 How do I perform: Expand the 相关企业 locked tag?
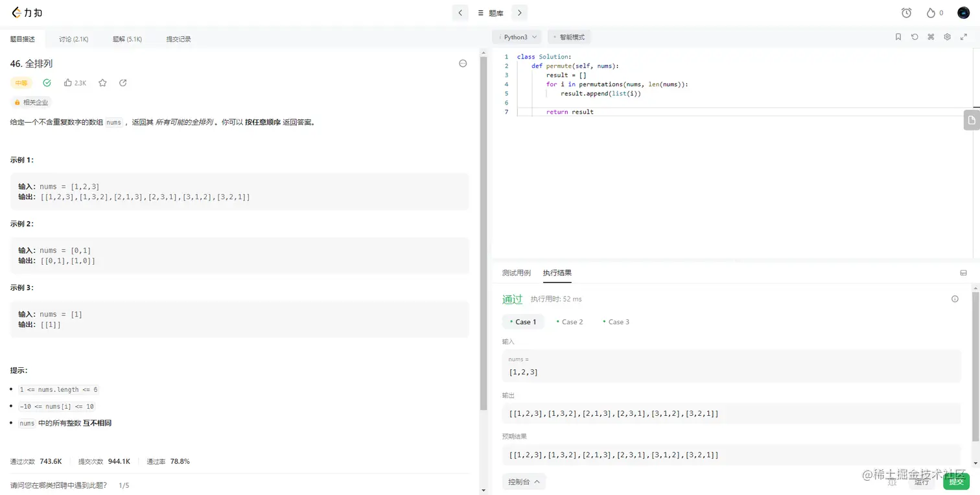(x=31, y=103)
